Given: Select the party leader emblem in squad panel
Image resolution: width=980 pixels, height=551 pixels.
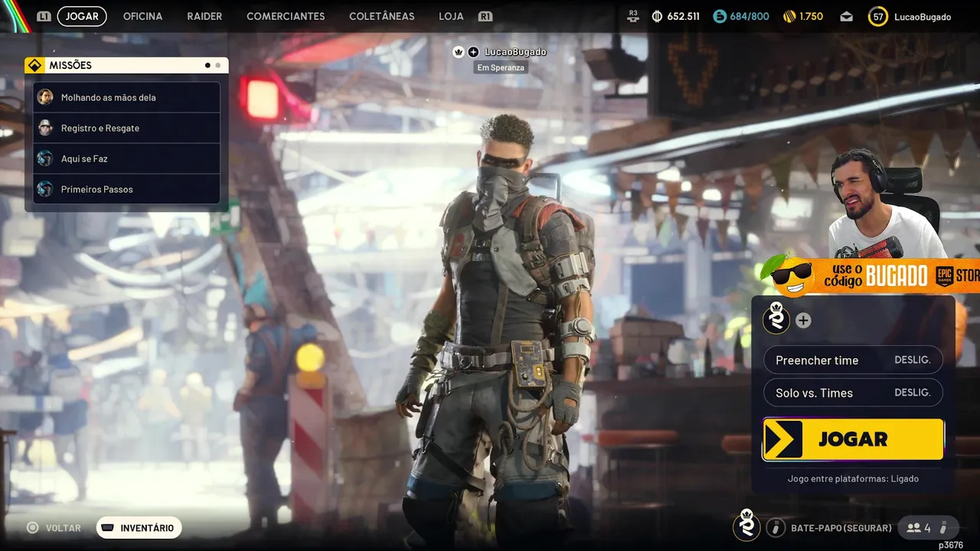Looking at the screenshot, I should coord(776,318).
